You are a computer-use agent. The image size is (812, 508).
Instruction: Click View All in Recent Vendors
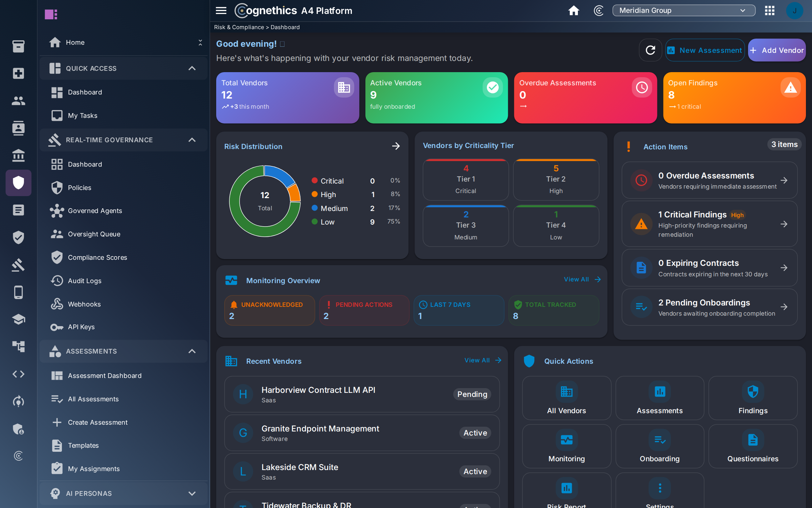tap(483, 360)
